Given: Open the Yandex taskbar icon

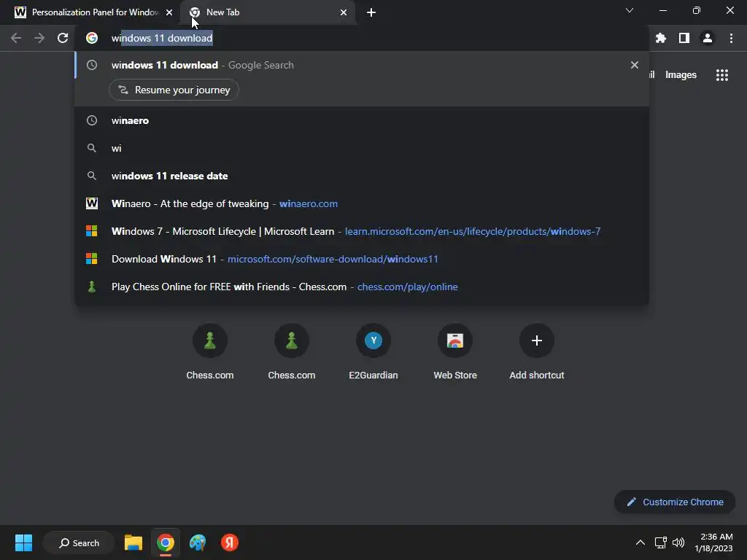Looking at the screenshot, I should (230, 542).
